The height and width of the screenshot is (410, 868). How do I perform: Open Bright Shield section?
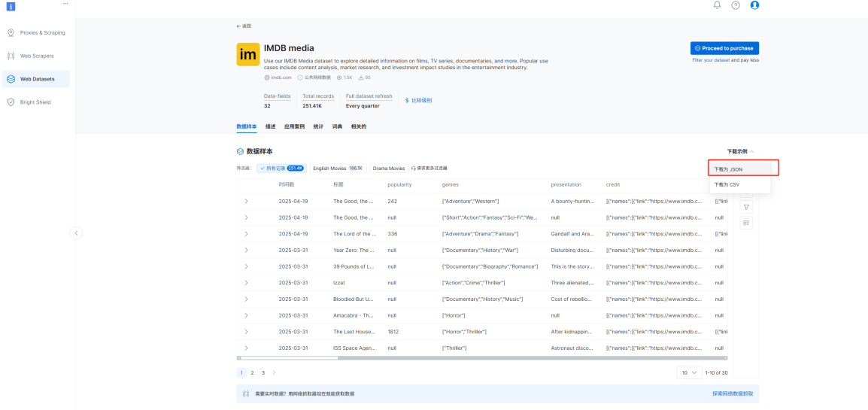36,102
